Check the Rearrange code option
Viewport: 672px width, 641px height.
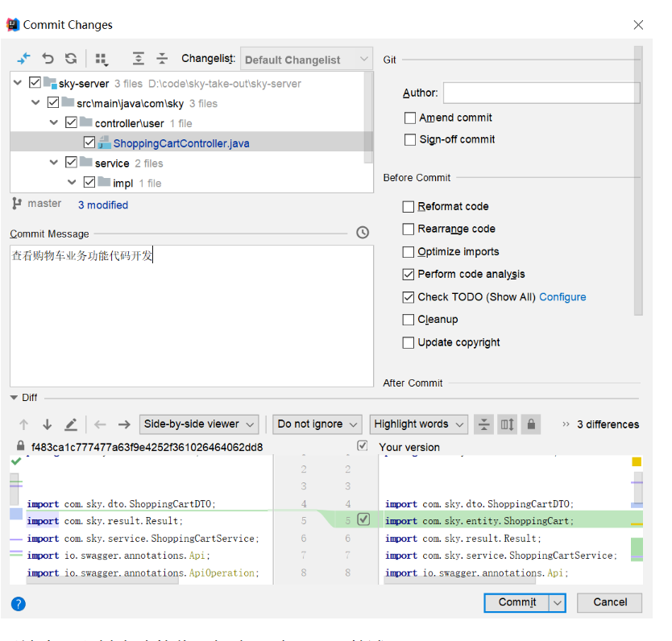coord(408,229)
